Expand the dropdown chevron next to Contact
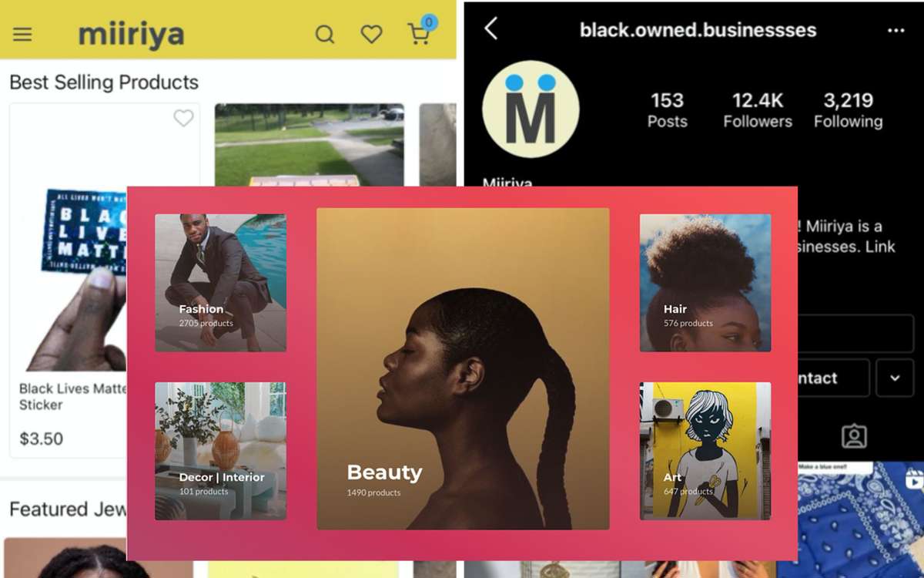This screenshot has width=924, height=578. [x=895, y=378]
